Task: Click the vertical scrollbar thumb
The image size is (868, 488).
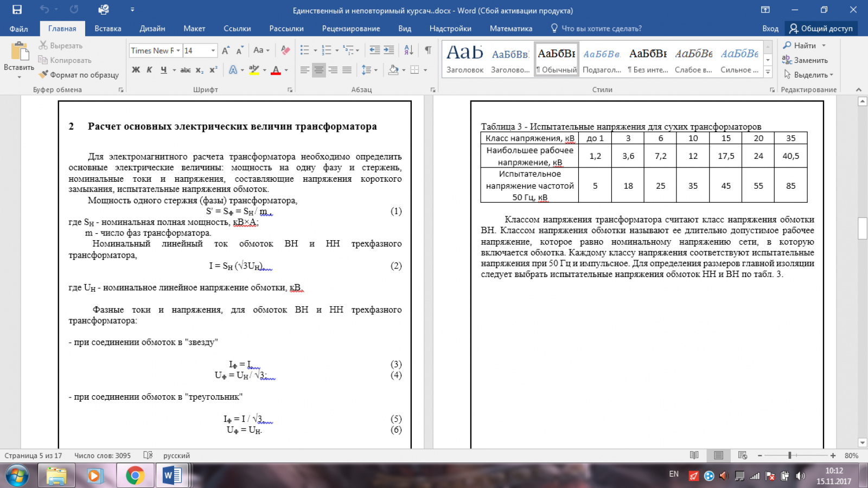Action: click(862, 228)
